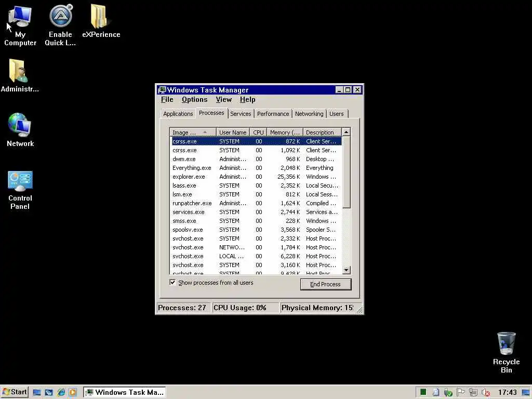Sort by User Name column header
532x399 pixels.
[233, 132]
